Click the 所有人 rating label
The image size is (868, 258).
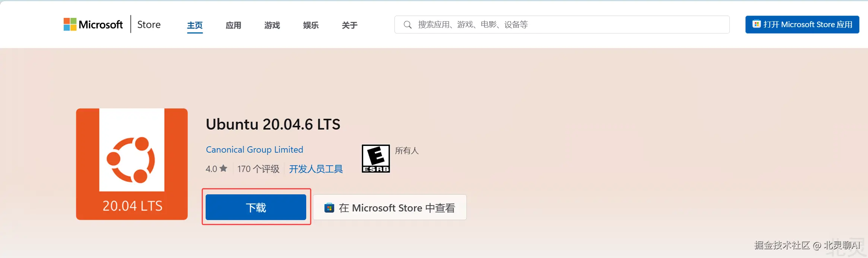[x=407, y=151]
